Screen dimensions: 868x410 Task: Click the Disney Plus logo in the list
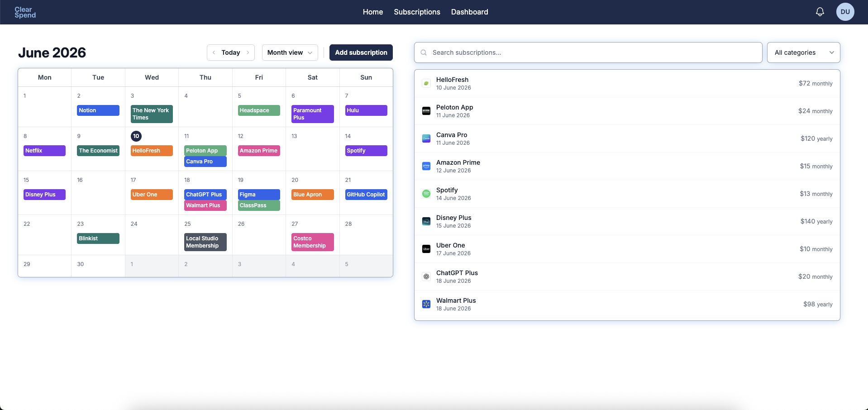pyautogui.click(x=426, y=221)
